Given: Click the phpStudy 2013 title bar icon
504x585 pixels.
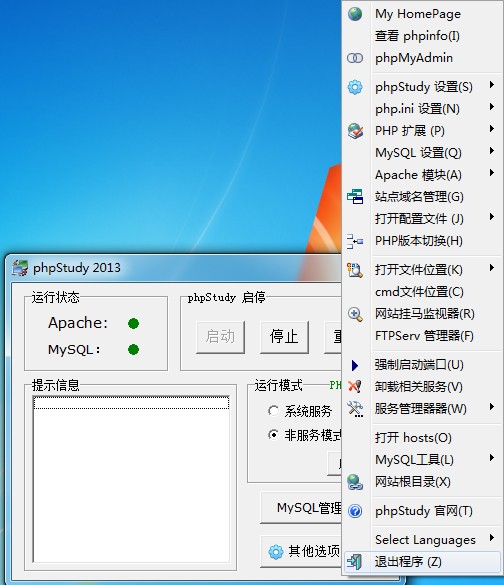Looking at the screenshot, I should coord(20,268).
